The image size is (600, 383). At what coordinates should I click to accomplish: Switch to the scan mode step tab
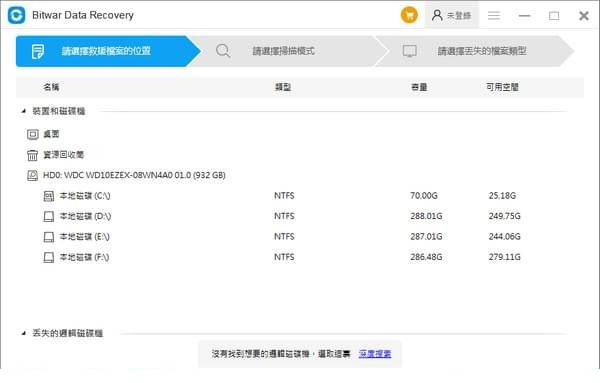289,51
